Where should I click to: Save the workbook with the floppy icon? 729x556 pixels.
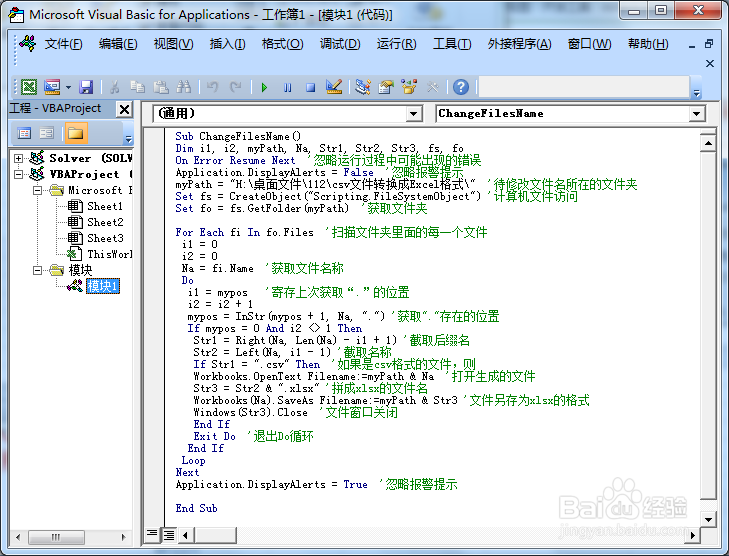tap(86, 87)
